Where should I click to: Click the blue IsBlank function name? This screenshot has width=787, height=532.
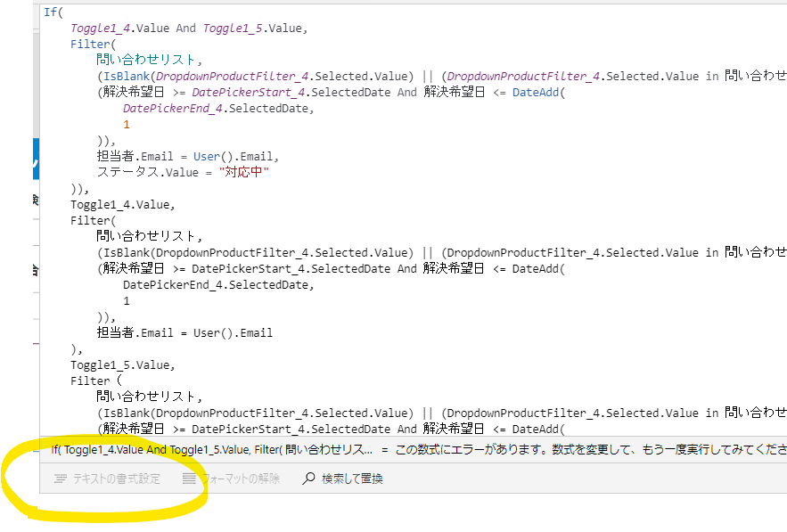[x=127, y=77]
